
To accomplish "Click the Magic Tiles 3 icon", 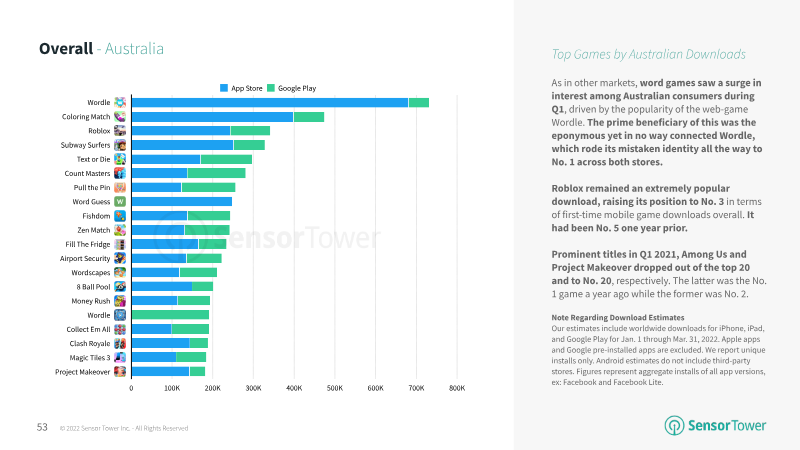I will (120, 357).
